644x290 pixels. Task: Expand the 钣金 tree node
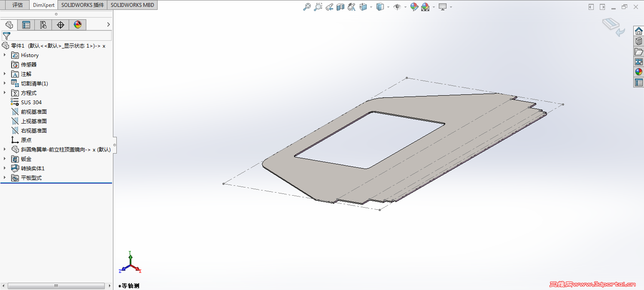[x=5, y=159]
